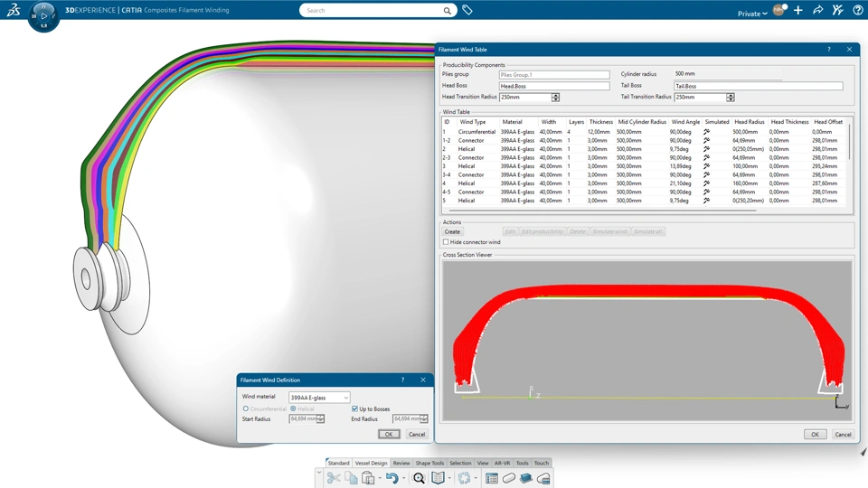Viewport: 868px width, 488px height.
Task: Switch to the Selection tab
Action: [x=460, y=463]
